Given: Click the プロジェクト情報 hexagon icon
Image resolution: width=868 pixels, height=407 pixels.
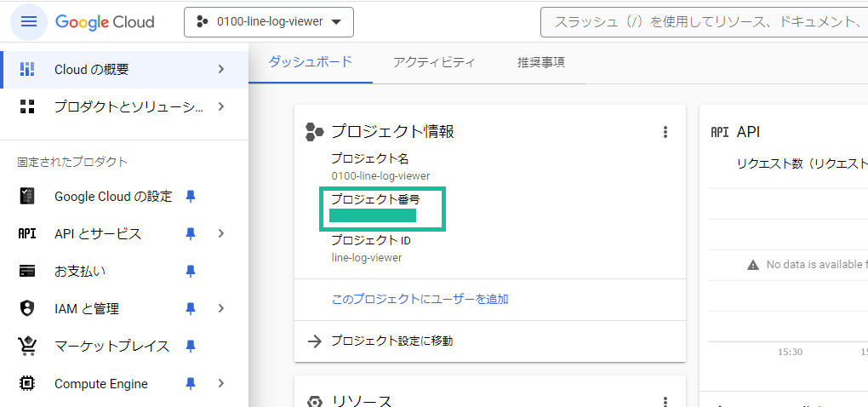Looking at the screenshot, I should coord(314,132).
